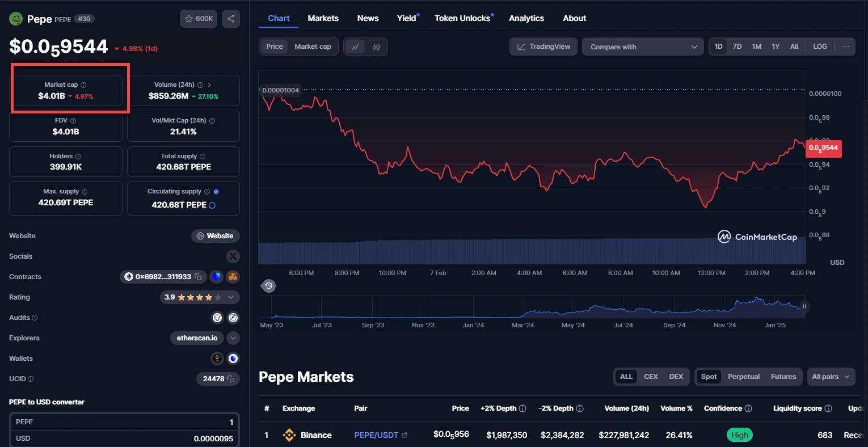
Task: Click the chart history clock icon
Action: point(269,286)
